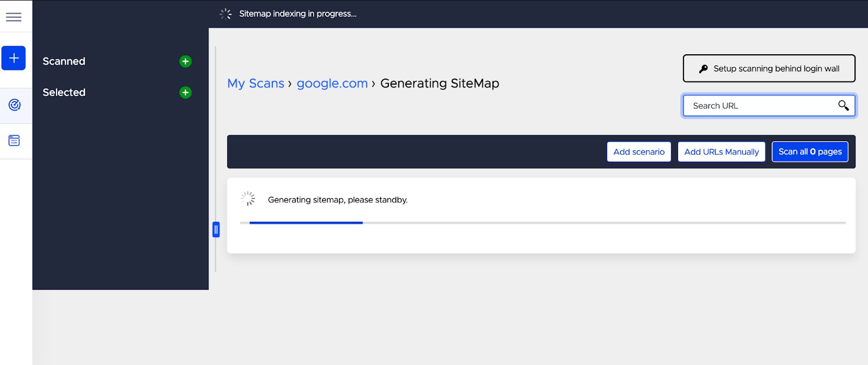This screenshot has height=365, width=868.
Task: Click the spinner icon beside Sitemap indexing
Action: point(226,14)
